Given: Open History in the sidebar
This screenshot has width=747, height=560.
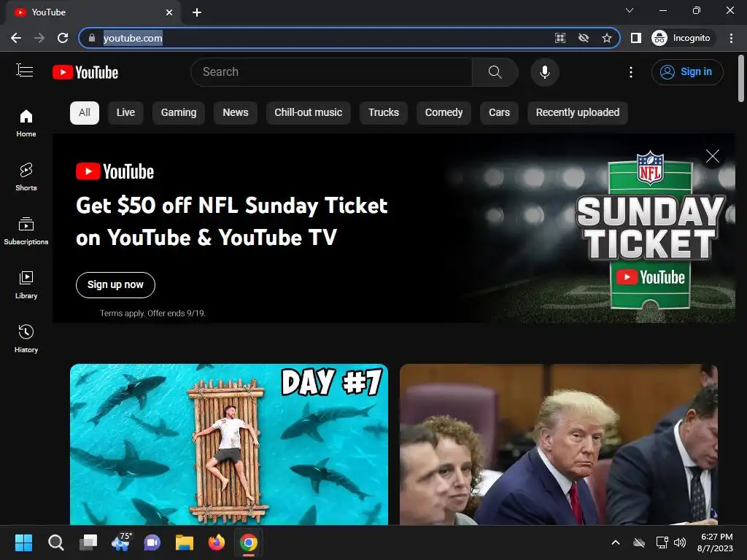Looking at the screenshot, I should click(x=26, y=338).
